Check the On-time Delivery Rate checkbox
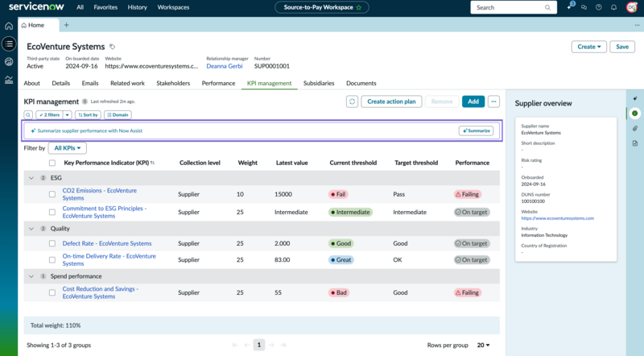 tap(52, 260)
